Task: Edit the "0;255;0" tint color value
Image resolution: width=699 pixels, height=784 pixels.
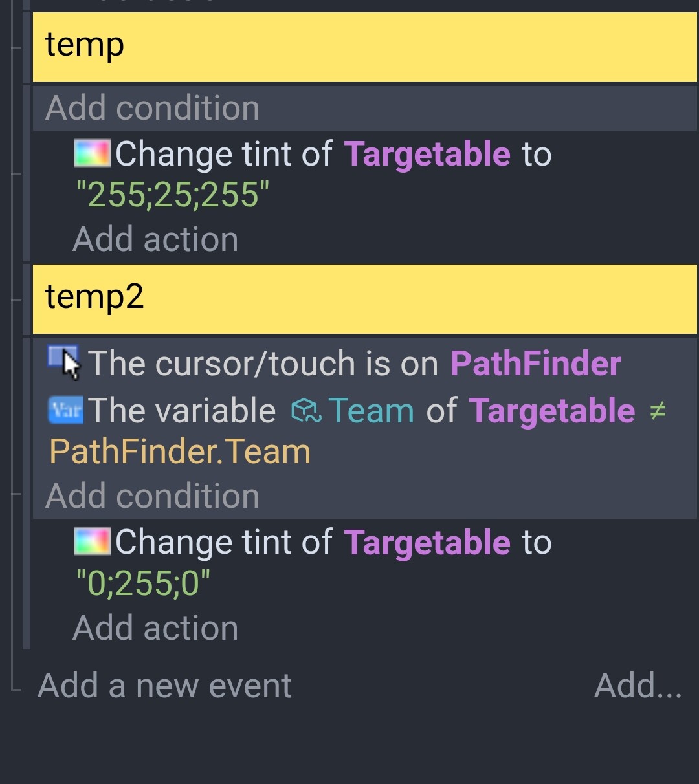Action: 143,583
